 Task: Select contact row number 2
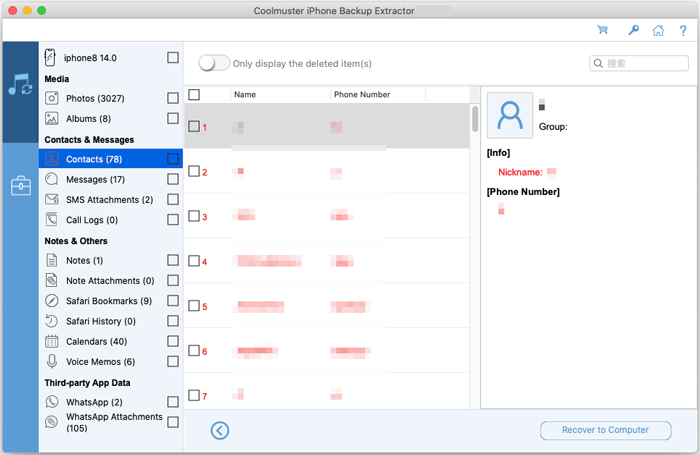(327, 171)
